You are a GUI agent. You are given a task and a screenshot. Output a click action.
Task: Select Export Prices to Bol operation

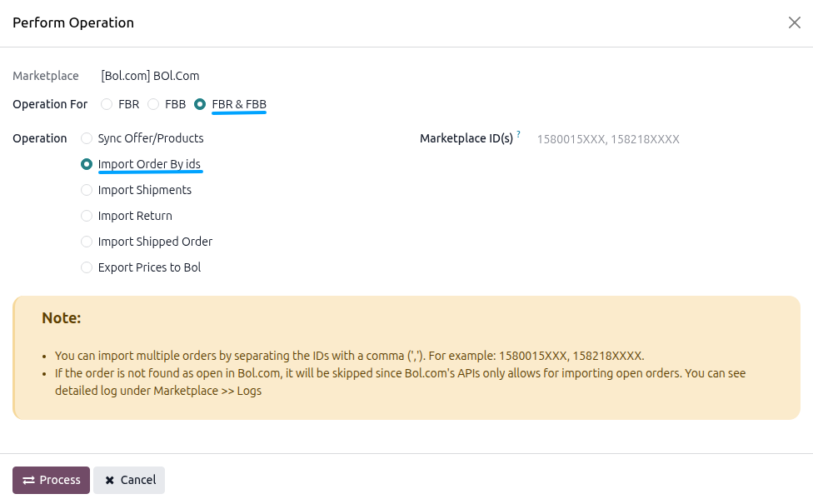[87, 267]
